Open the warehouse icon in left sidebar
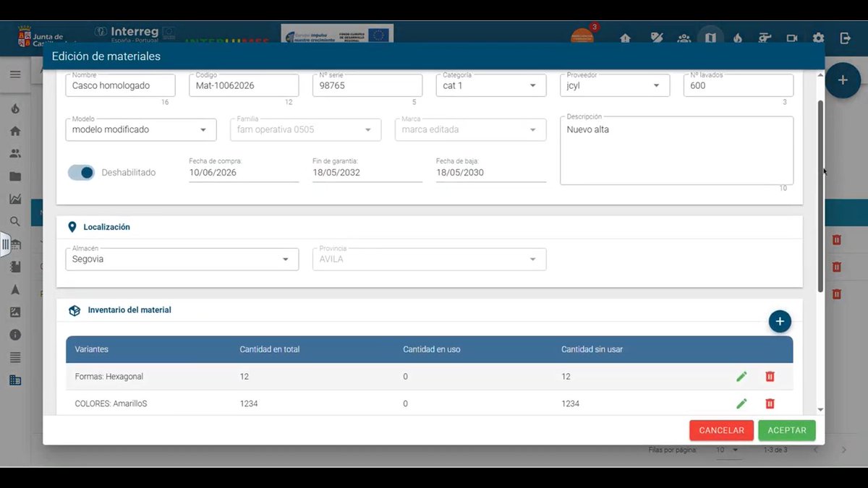 pyautogui.click(x=16, y=244)
